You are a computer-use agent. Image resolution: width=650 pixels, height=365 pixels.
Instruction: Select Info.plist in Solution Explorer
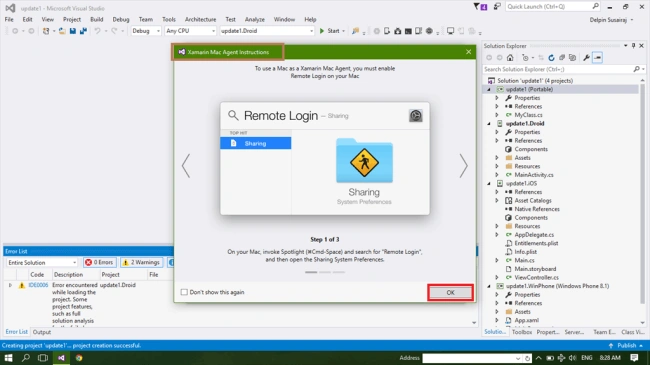pos(525,252)
